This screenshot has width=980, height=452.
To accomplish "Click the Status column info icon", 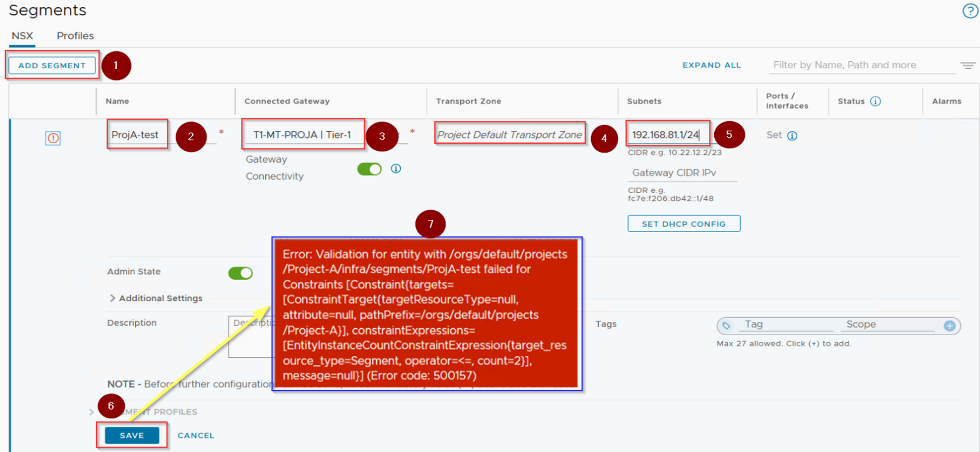I will coord(875,101).
